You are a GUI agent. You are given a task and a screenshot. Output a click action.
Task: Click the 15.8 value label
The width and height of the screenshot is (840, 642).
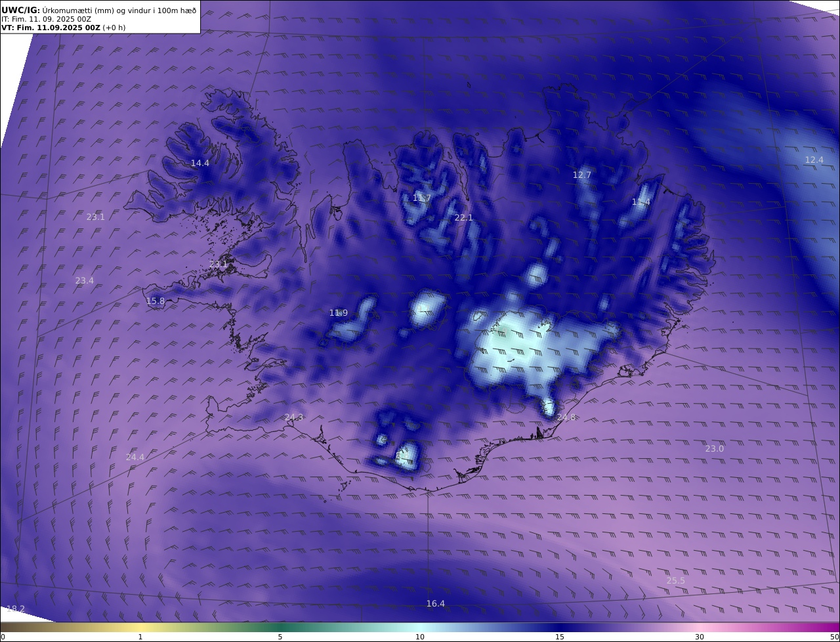(156, 301)
